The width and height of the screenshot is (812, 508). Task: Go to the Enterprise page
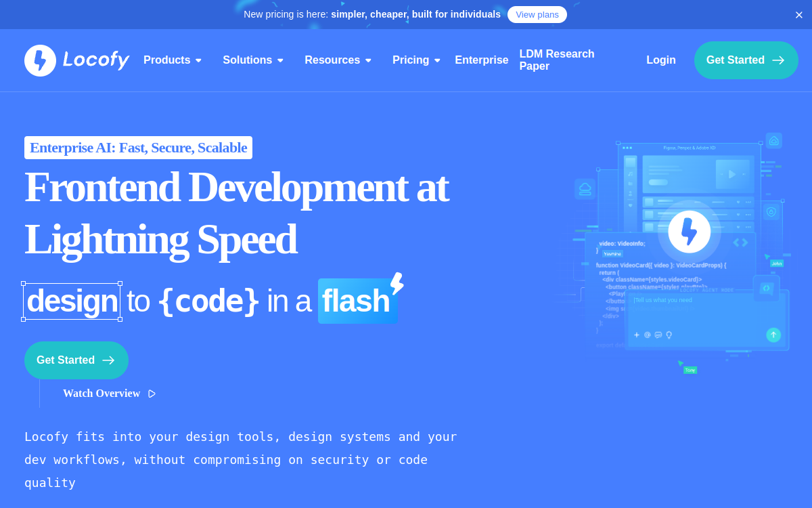[482, 60]
